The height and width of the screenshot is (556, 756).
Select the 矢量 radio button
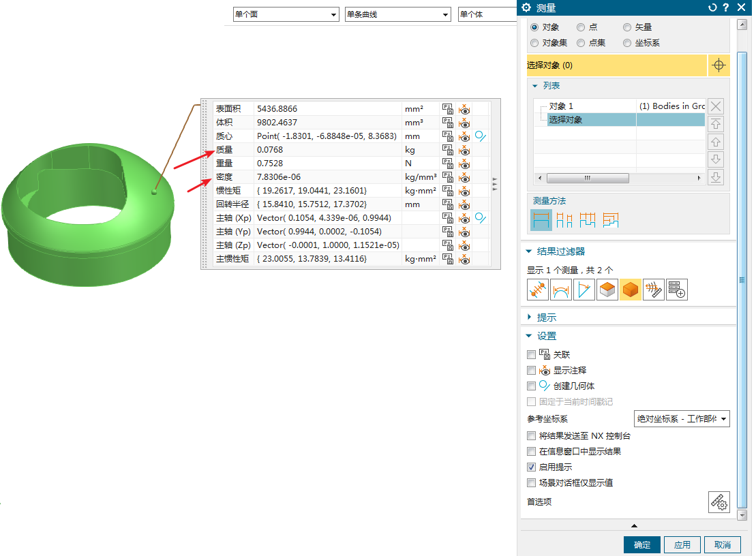(x=626, y=27)
